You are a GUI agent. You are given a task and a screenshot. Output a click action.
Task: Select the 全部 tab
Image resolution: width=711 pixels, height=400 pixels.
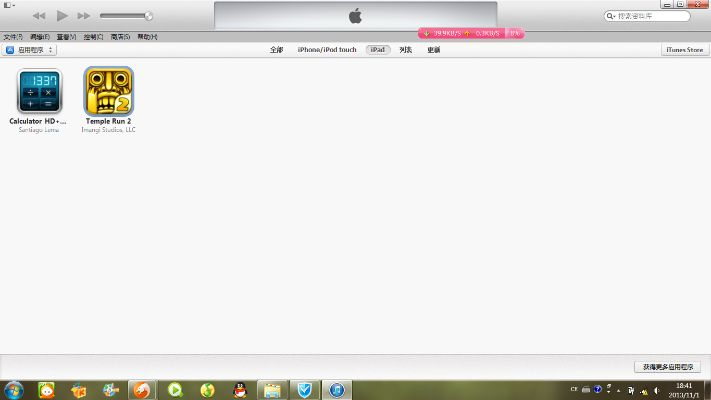[x=277, y=49]
